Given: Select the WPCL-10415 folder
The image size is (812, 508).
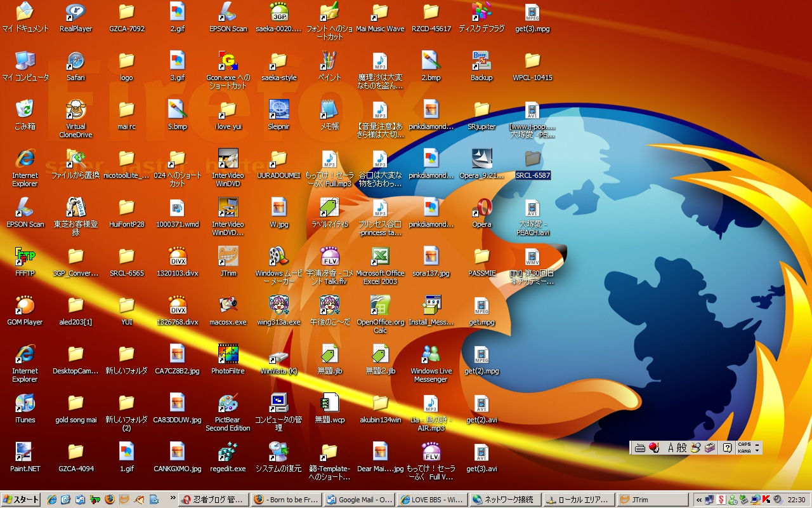Looking at the screenshot, I should 532,66.
